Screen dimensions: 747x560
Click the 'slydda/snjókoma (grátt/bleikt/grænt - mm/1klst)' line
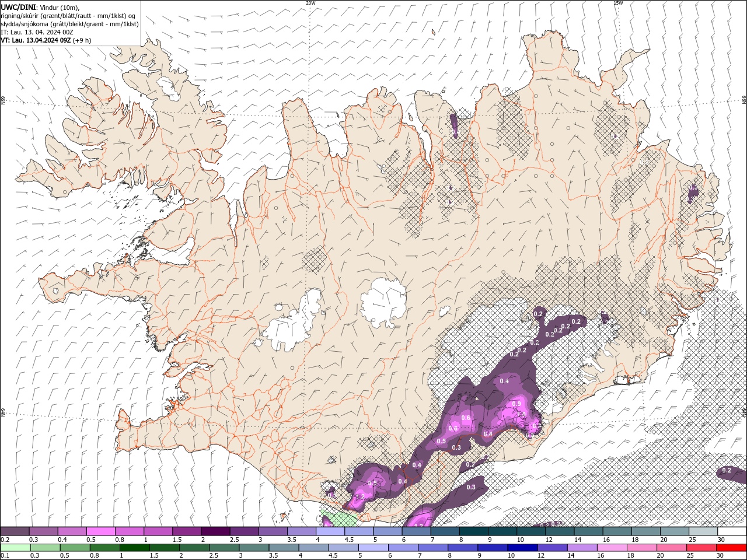[x=70, y=24]
